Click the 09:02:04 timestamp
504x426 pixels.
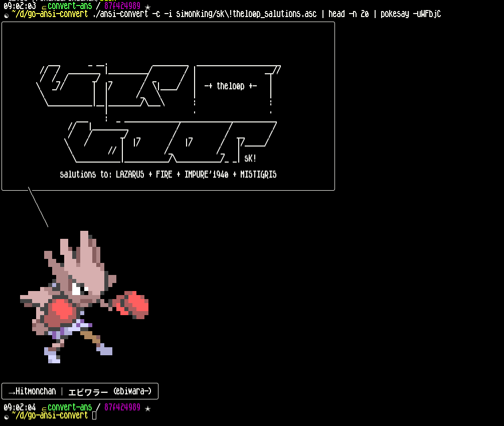20,407
